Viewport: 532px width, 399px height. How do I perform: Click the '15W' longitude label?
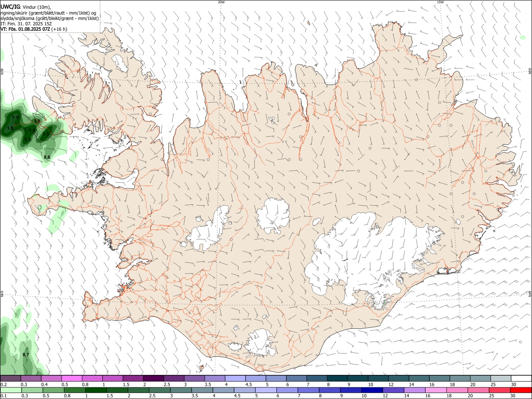pyautogui.click(x=440, y=2)
